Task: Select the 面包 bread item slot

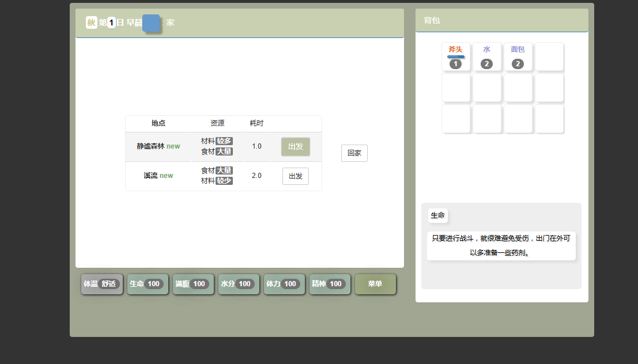Action: 518,56
